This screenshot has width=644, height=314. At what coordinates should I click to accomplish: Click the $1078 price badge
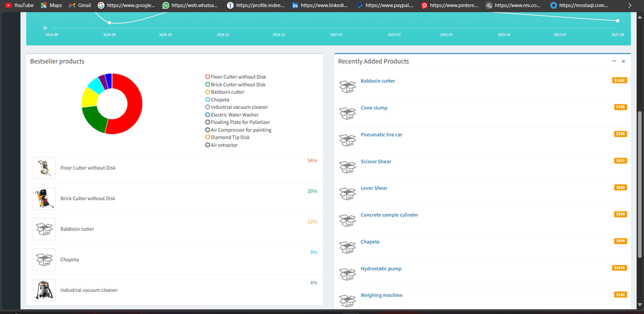(619, 267)
